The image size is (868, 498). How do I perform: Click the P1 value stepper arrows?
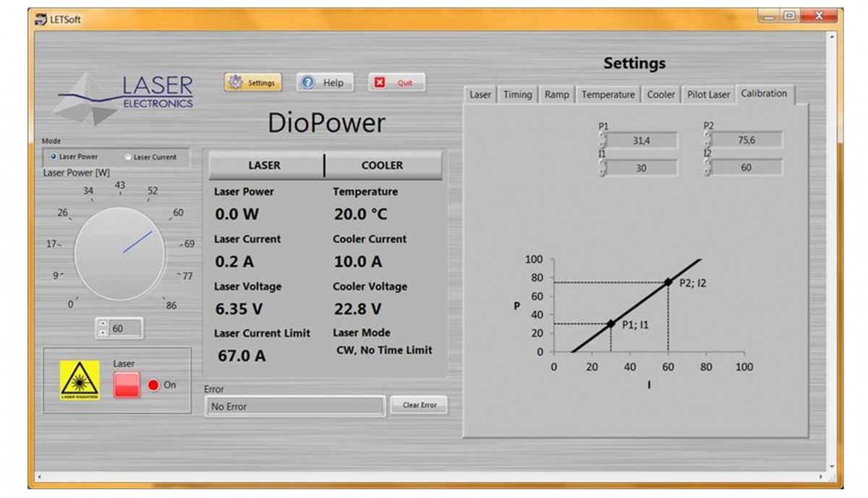click(602, 140)
